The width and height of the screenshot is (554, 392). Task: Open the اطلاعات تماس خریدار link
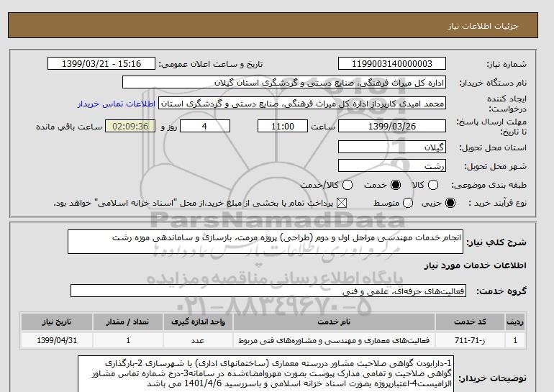(117, 104)
